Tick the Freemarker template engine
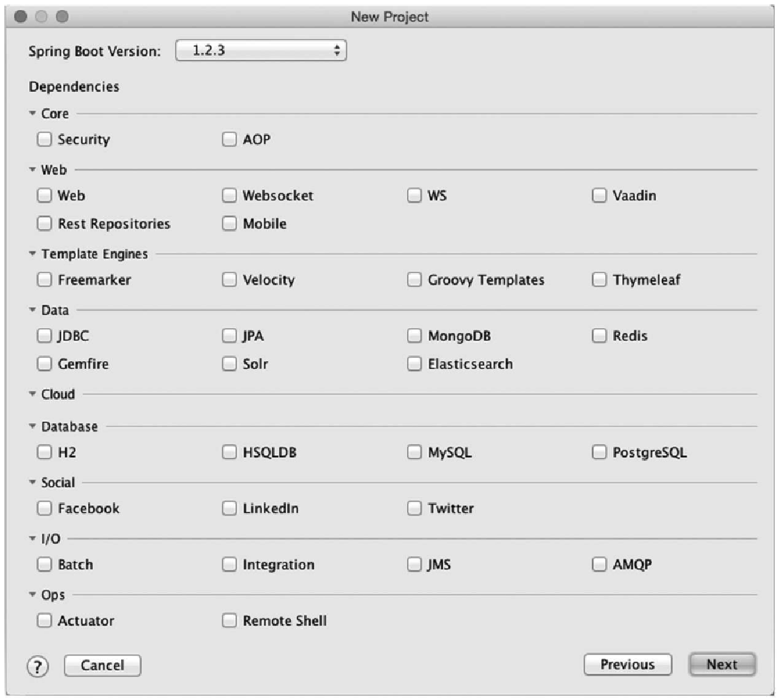The width and height of the screenshot is (779, 700). point(44,279)
